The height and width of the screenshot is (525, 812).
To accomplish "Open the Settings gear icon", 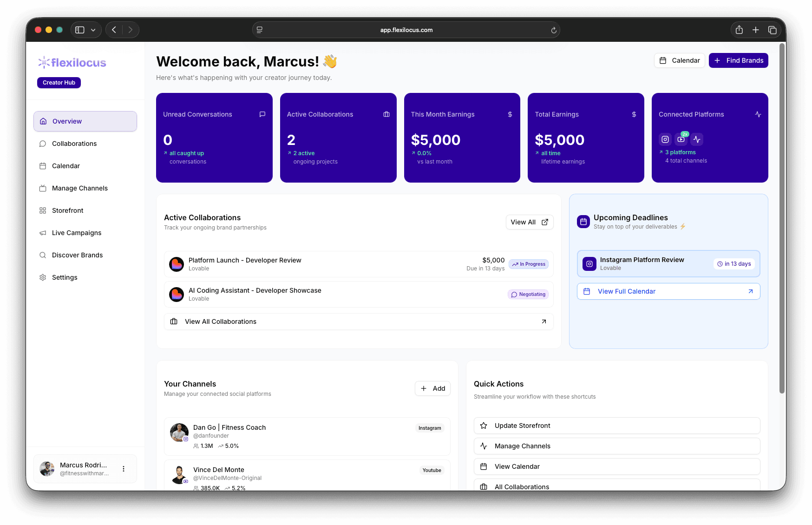I will (x=43, y=277).
